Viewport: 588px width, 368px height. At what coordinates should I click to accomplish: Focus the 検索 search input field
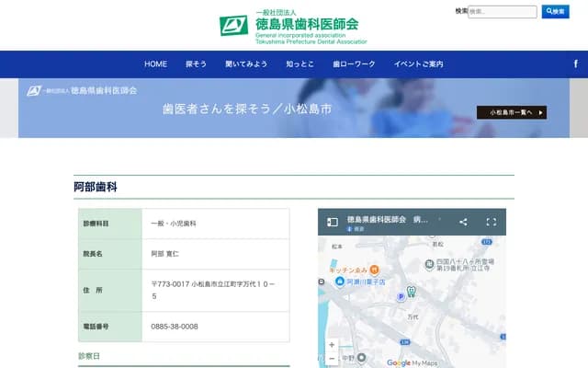coord(503,12)
